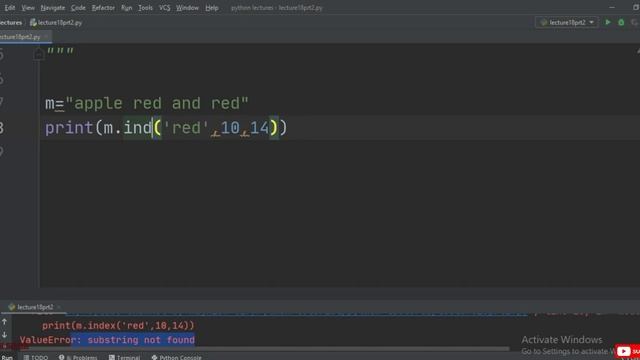Click the file icon beside lecture10prt2.py breadcrumb
This screenshot has width=640, height=360.
tap(33, 23)
